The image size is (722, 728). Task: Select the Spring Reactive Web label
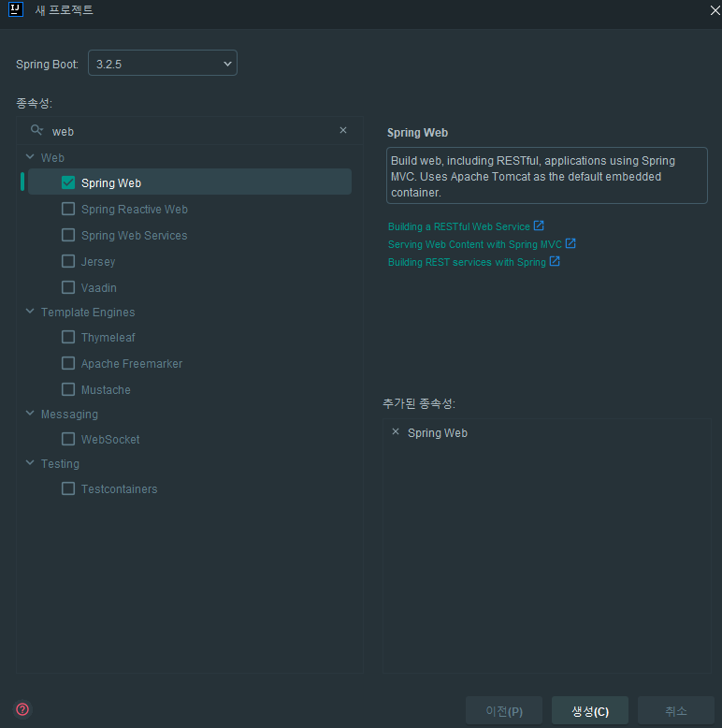(135, 210)
